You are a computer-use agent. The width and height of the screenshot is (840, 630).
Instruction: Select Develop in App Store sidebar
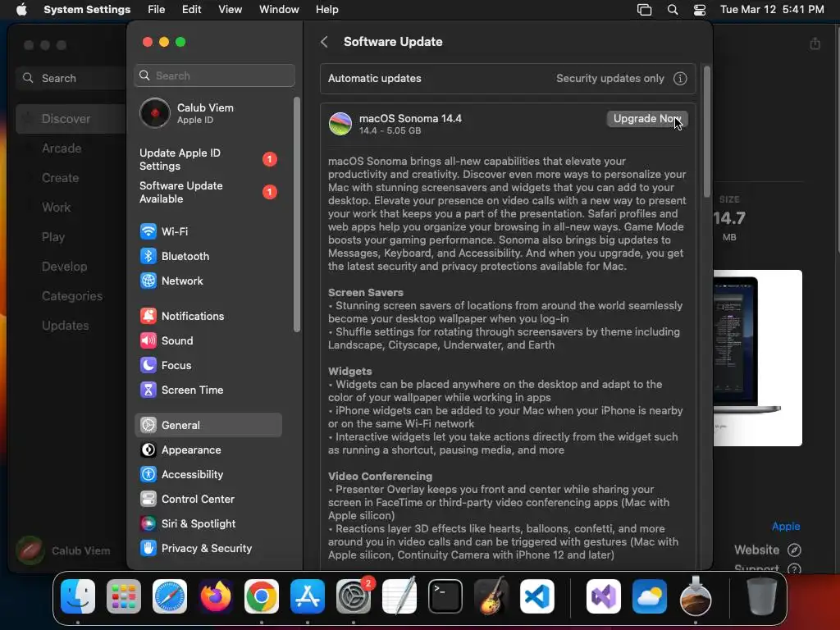(64, 267)
